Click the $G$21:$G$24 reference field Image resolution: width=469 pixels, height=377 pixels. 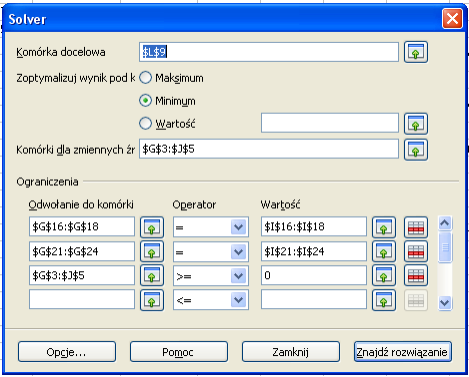(x=82, y=251)
